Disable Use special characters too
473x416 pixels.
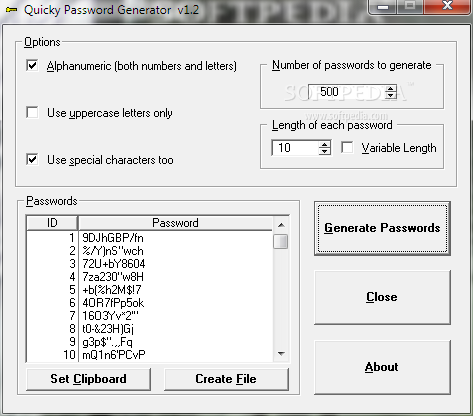(x=32, y=159)
